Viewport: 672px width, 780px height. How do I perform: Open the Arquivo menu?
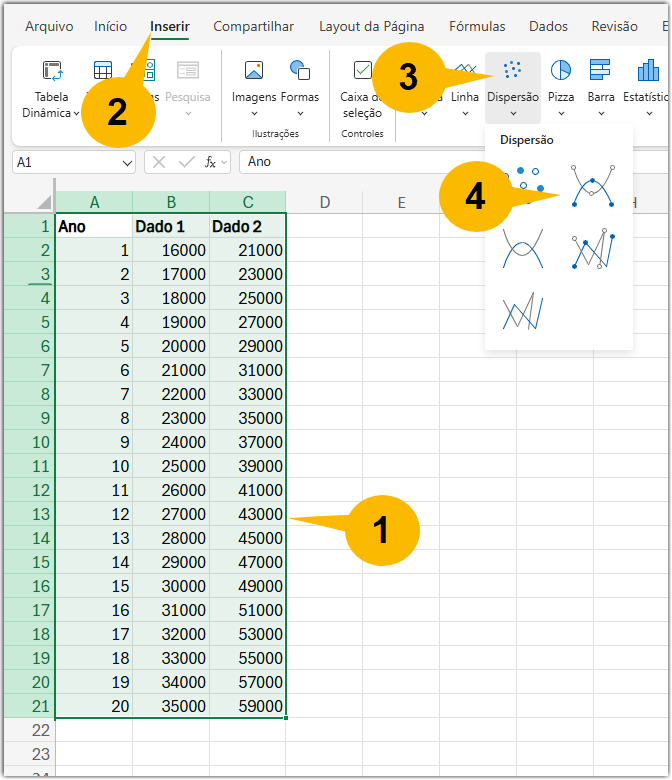pos(48,27)
